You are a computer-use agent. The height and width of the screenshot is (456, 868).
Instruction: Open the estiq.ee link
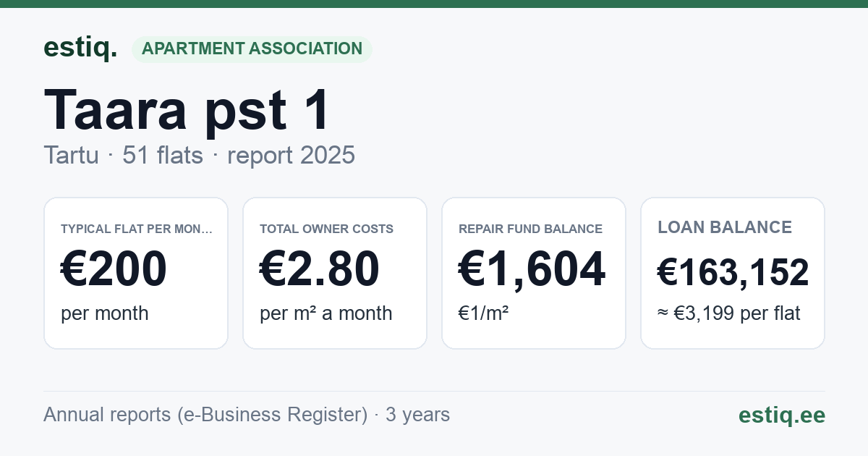[x=781, y=415]
